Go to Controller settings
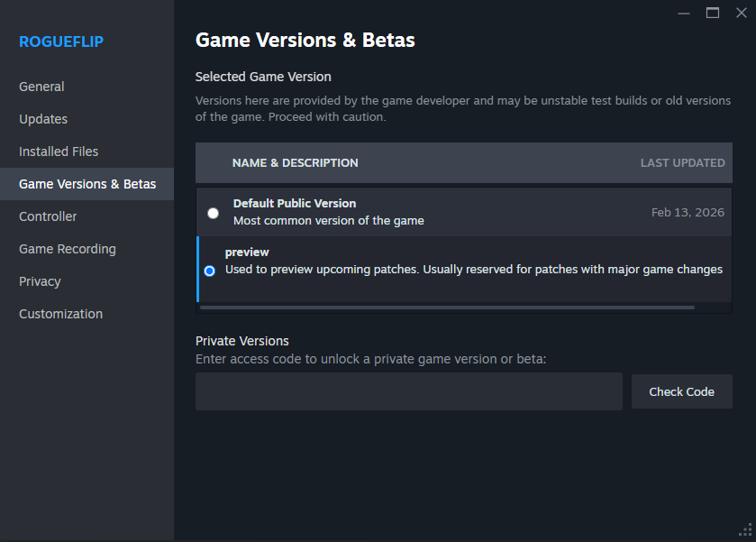The image size is (756, 542). coord(48,216)
